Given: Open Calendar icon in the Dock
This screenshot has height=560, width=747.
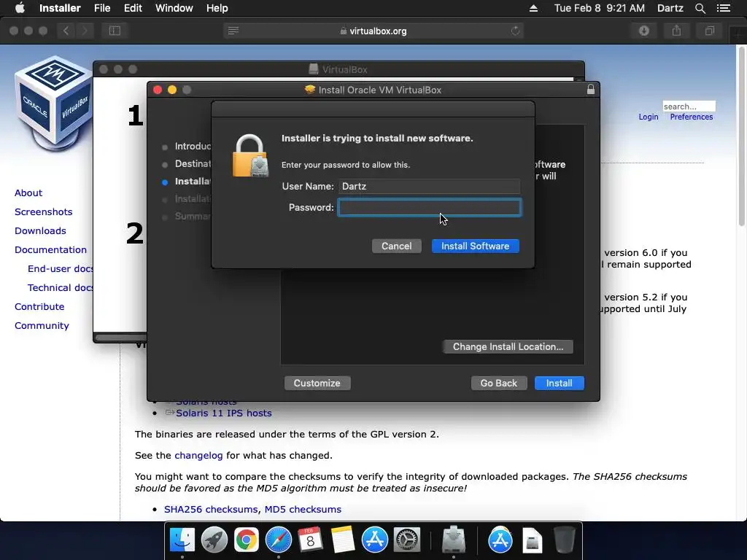Looking at the screenshot, I should [310, 540].
